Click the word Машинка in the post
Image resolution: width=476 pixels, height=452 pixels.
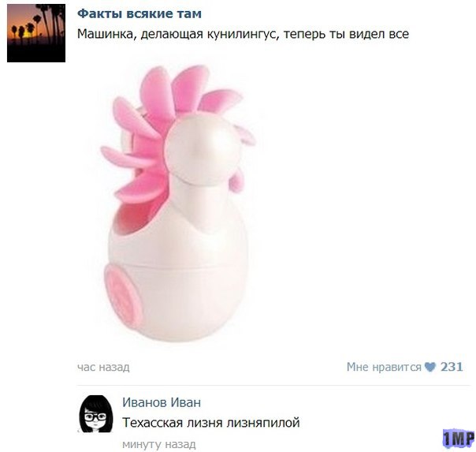[105, 34]
